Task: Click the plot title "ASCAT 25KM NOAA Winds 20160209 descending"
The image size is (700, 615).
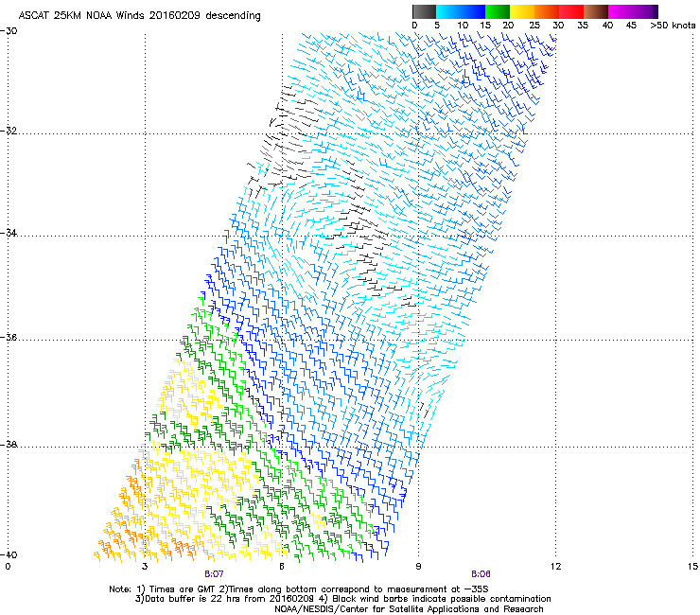Action: [x=139, y=15]
